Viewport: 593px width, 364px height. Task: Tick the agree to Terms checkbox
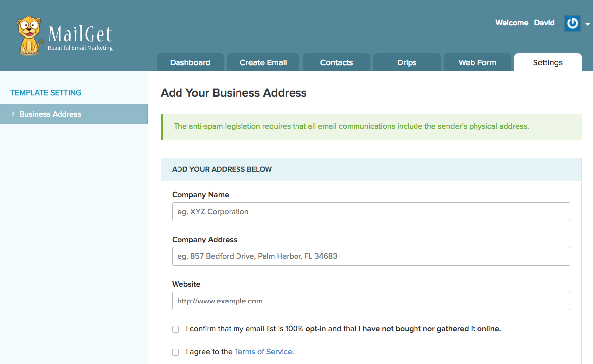tap(176, 352)
